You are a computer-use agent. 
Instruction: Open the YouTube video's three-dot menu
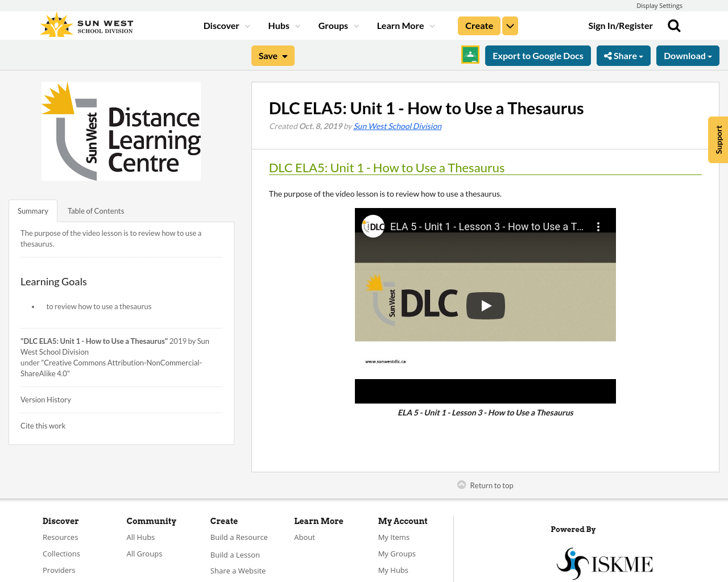599,226
